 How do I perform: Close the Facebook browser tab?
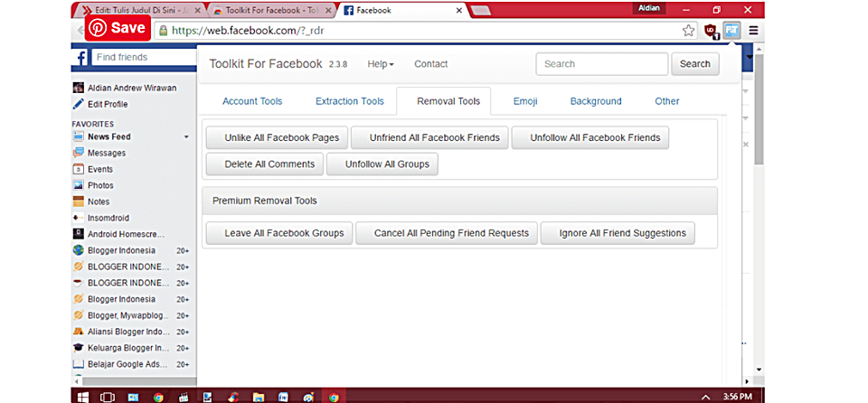(x=459, y=10)
